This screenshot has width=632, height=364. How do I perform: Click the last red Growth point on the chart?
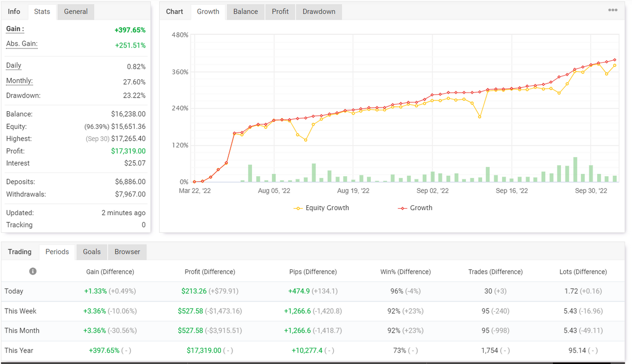click(614, 60)
